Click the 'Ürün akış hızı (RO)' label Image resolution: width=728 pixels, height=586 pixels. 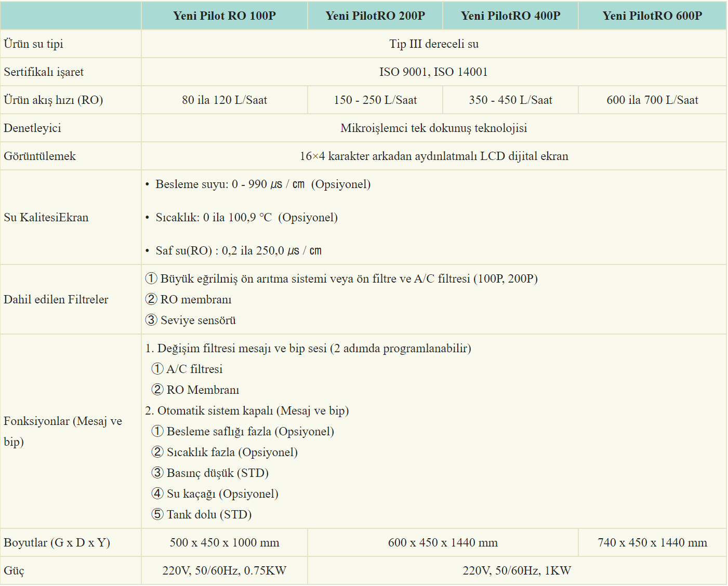[x=54, y=100]
